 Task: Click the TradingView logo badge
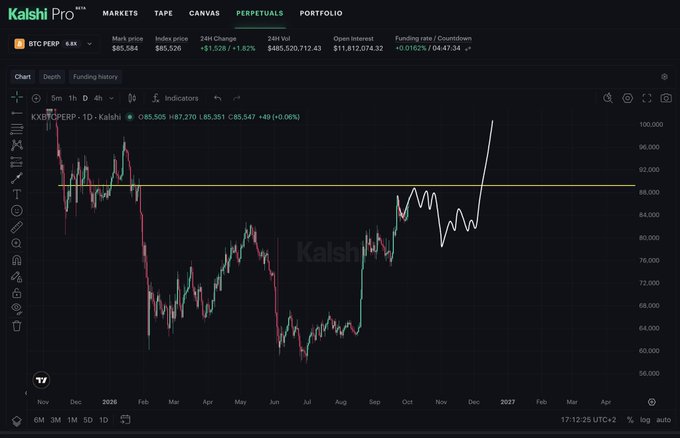tap(42, 380)
